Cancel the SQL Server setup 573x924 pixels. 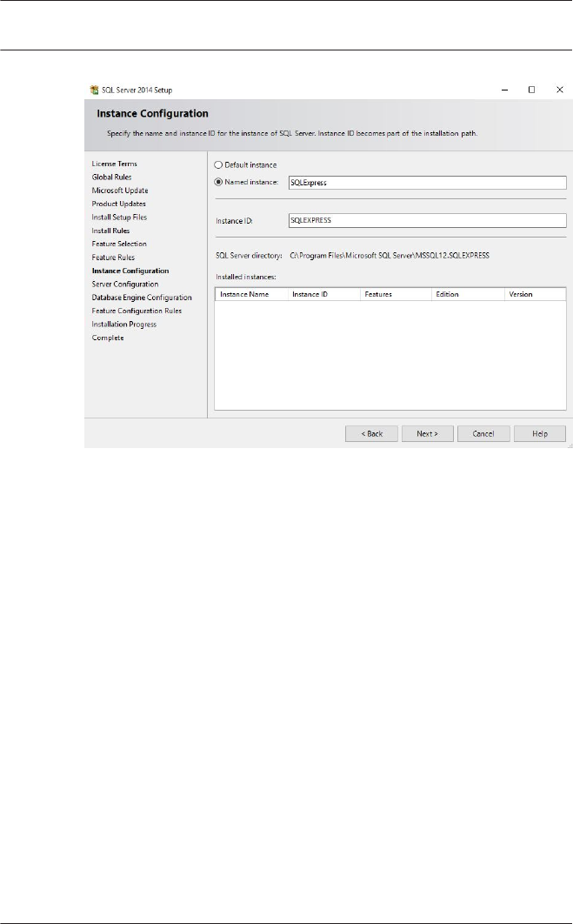[x=483, y=433]
